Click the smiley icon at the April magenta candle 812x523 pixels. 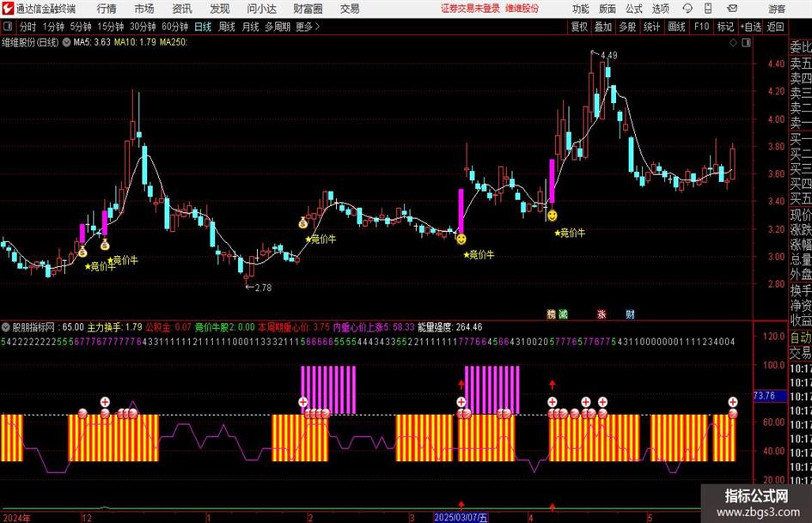point(552,215)
